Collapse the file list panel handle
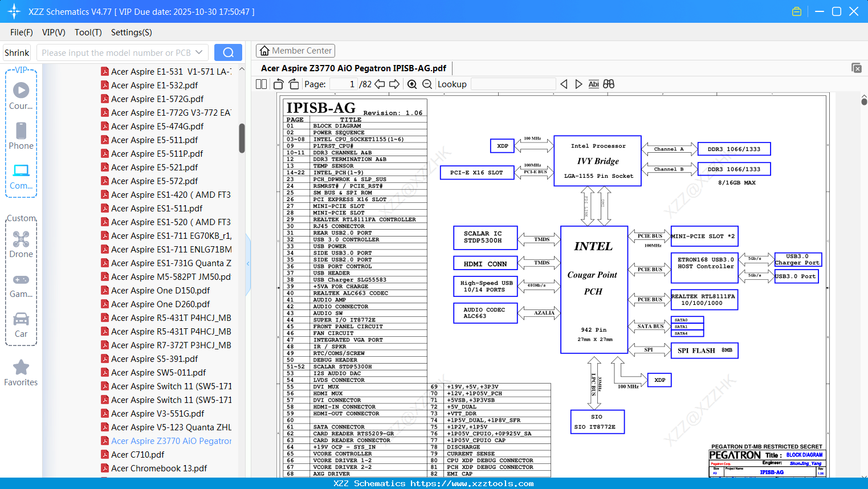Viewport: 868px width, 489px height. 248,264
